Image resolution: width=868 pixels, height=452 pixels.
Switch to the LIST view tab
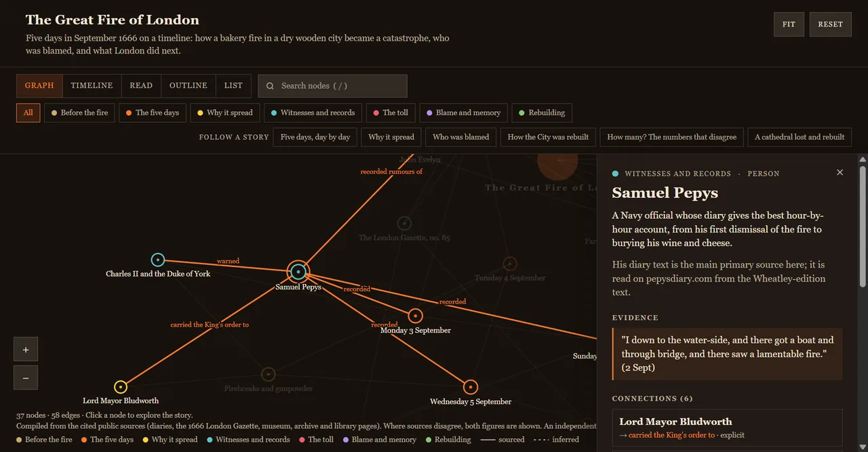[x=233, y=85]
